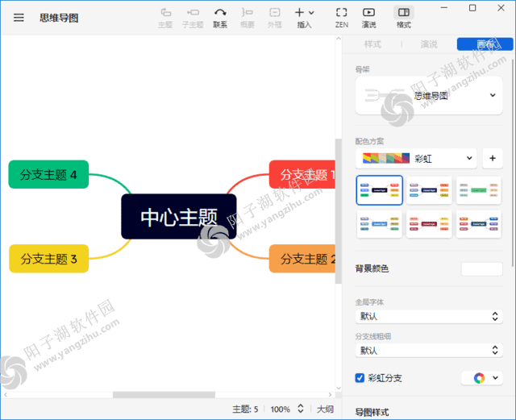516x420 pixels.
Task: Choose the green-center pastel theme thumbnail
Action: [x=479, y=190]
